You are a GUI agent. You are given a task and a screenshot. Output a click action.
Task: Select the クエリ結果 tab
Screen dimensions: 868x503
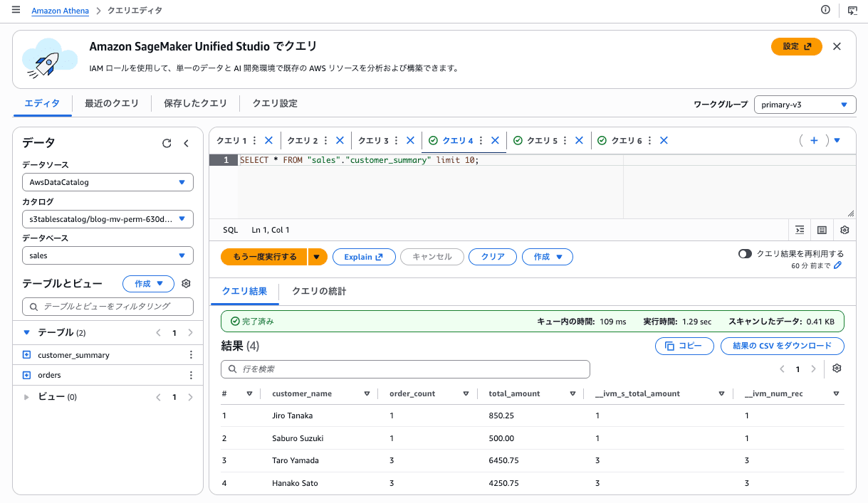coord(244,291)
